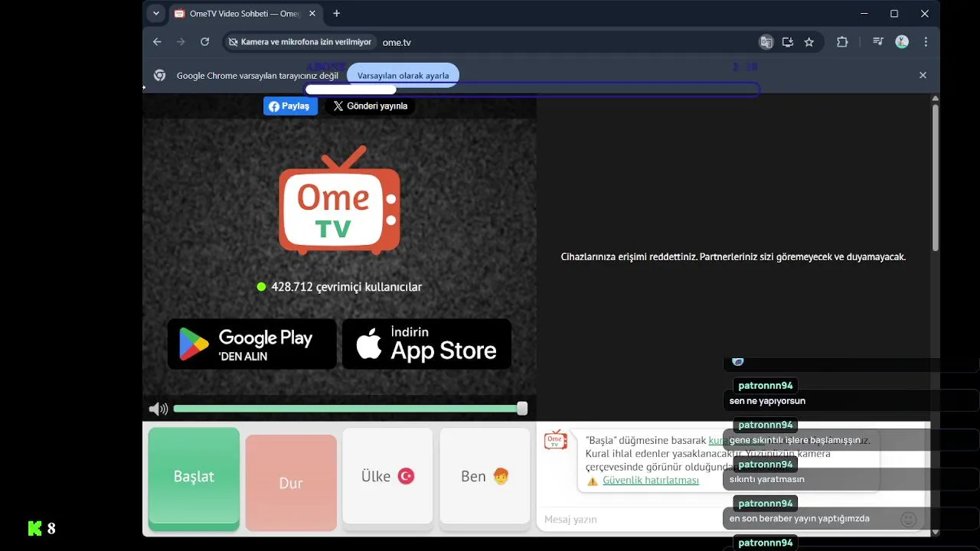
Task: Open the Chrome profile avatar
Action: point(902,42)
